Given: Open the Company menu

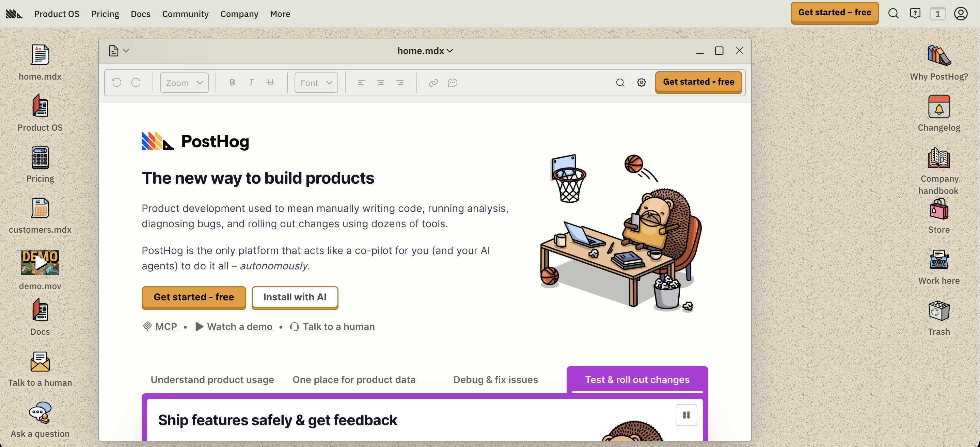Looking at the screenshot, I should point(239,14).
